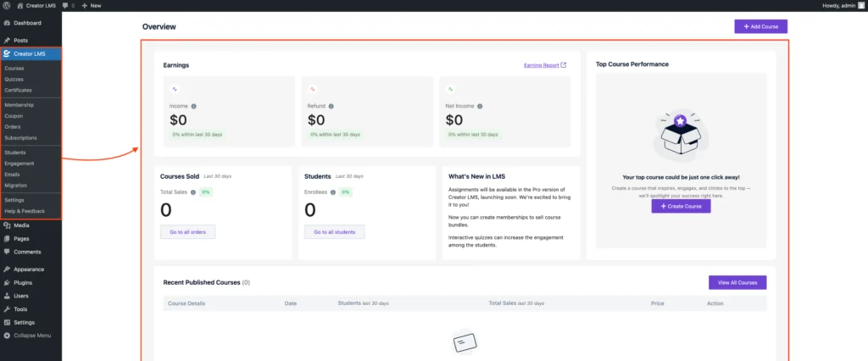Screen dimensions: 868x361
Task: Click the Users icon in sidebar
Action: pyautogui.click(x=7, y=296)
